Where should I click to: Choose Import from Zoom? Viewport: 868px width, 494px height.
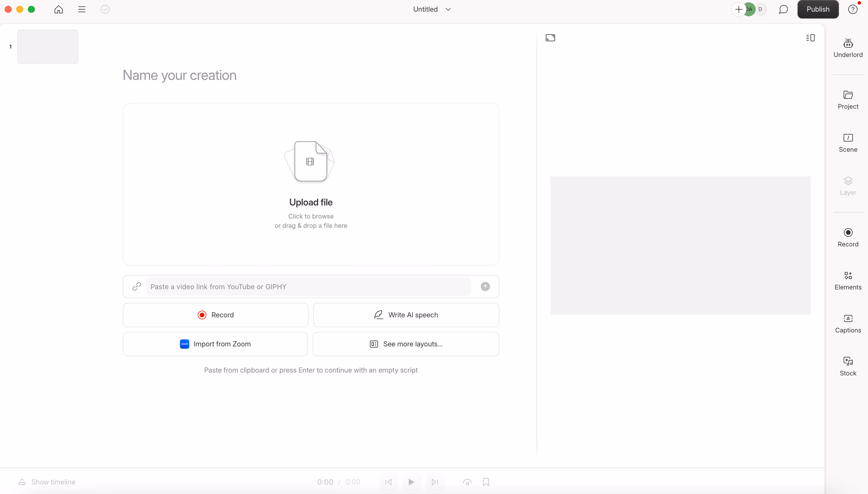[x=216, y=344]
